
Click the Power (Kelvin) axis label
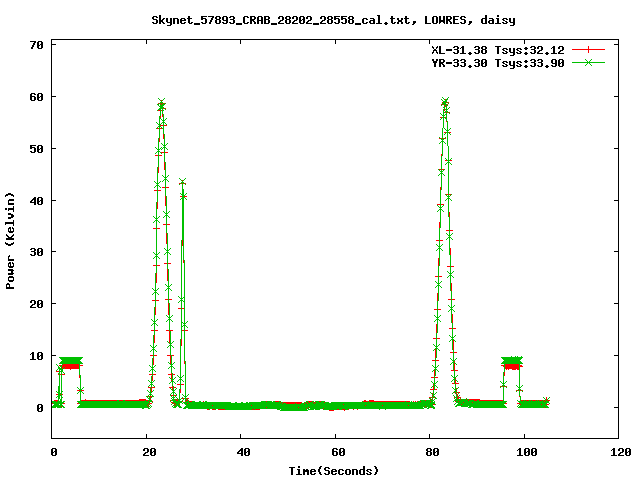pyautogui.click(x=10, y=241)
